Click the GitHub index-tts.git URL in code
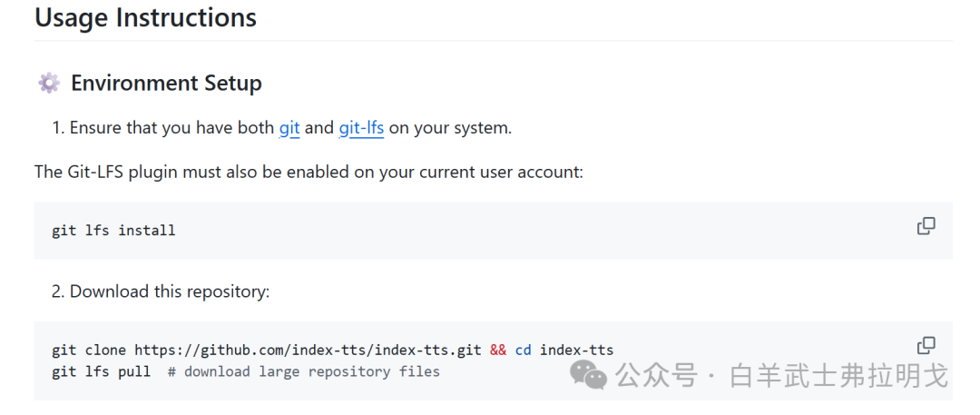 click(308, 350)
